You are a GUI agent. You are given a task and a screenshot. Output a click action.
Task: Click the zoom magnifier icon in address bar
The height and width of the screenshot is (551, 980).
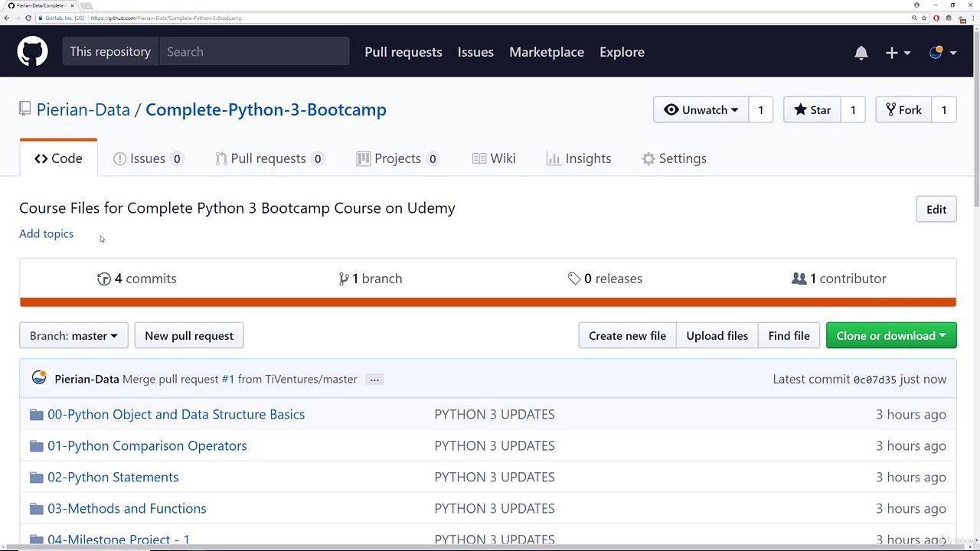click(914, 18)
